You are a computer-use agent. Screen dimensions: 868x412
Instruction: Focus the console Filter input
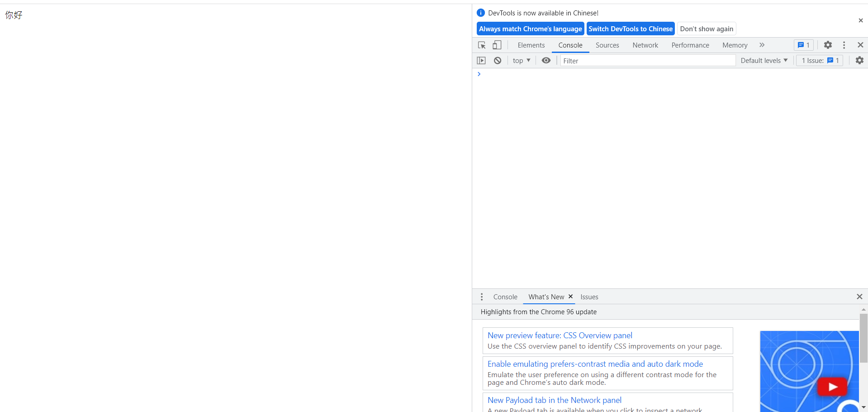pos(648,61)
